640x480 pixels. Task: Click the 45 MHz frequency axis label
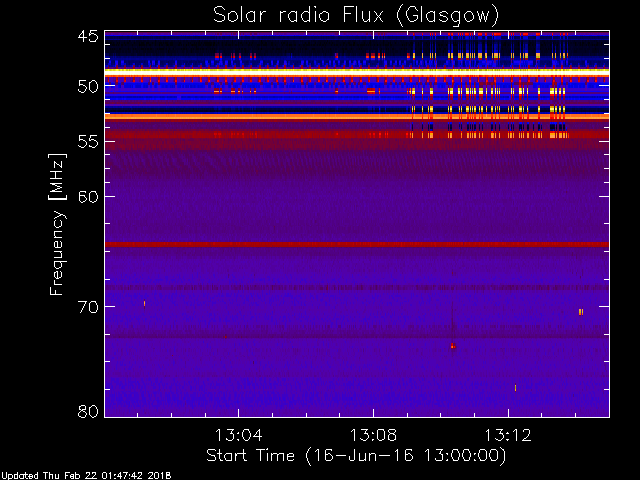tap(88, 37)
